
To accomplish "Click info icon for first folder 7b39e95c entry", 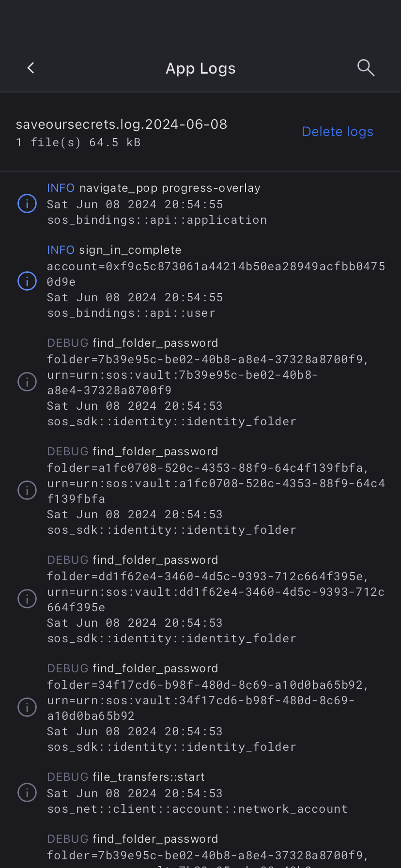I will tap(27, 382).
